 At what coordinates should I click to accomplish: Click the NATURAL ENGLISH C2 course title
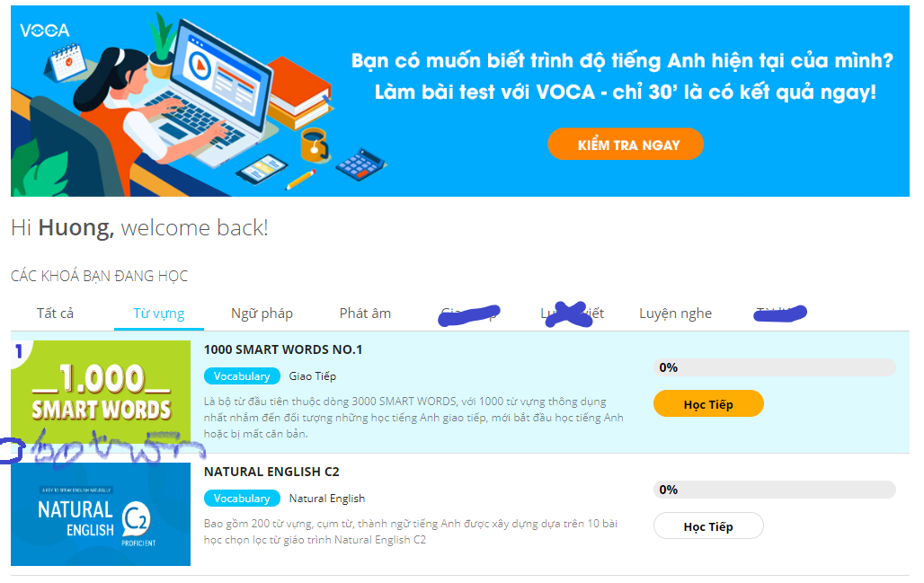271,472
